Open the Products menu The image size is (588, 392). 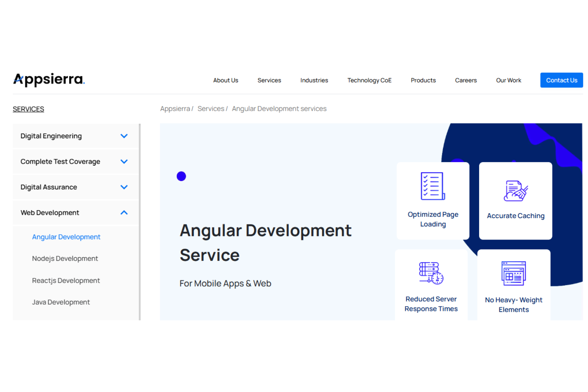[423, 80]
